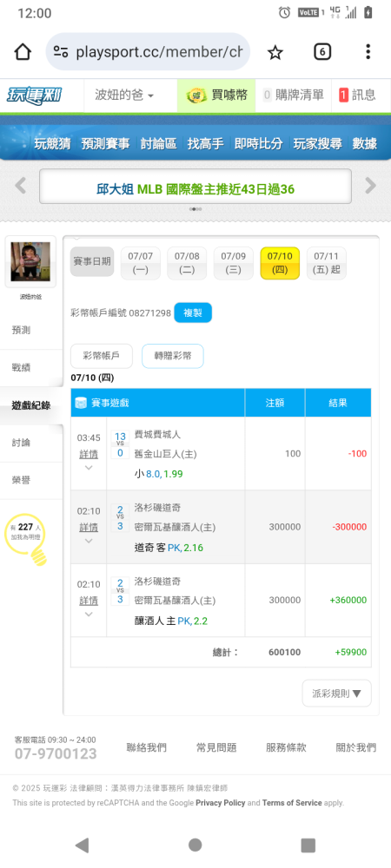The width and height of the screenshot is (391, 868).
Task: Tap the user avatar photo
Action: 30,262
